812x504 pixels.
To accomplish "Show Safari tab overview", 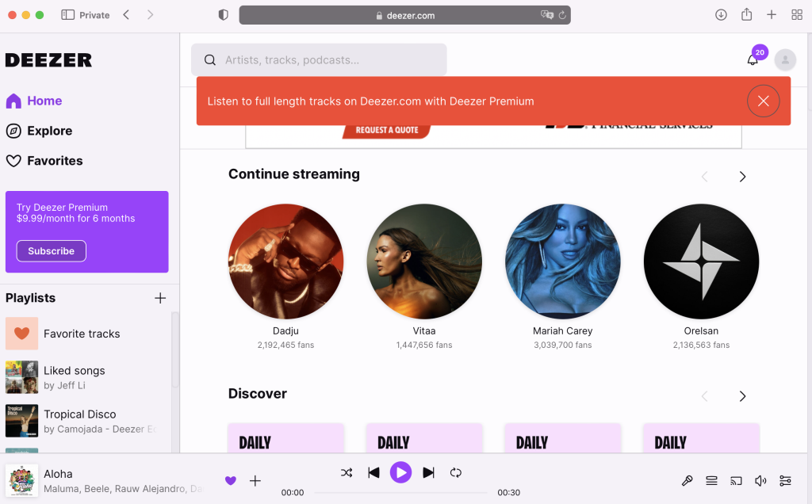I will pyautogui.click(x=797, y=15).
